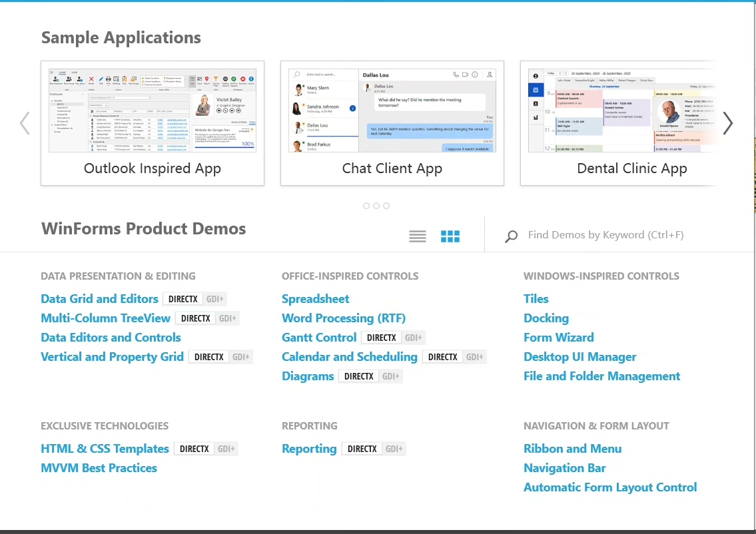Choose GDI+ for Gantt Control
This screenshot has height=534, width=756.
[413, 338]
